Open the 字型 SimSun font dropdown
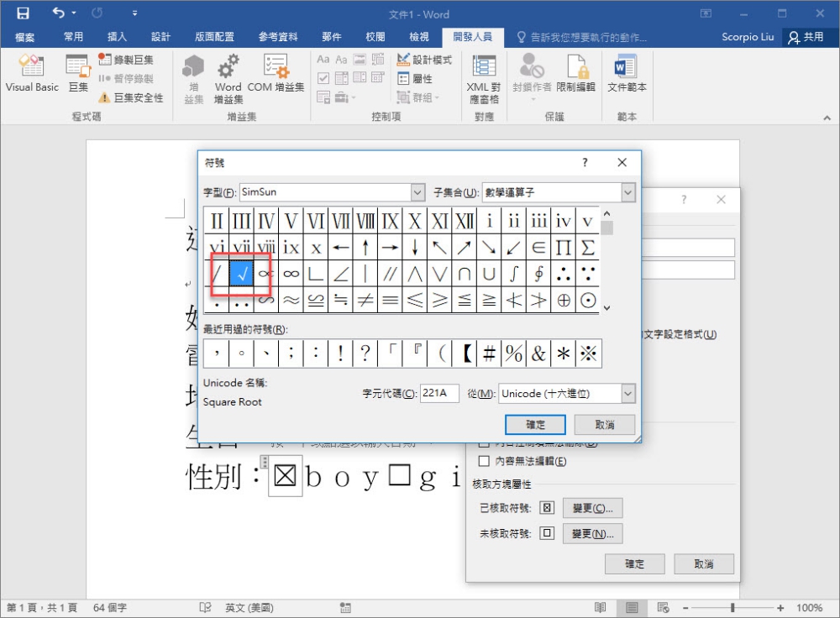Viewport: 840px width, 618px height. click(418, 192)
